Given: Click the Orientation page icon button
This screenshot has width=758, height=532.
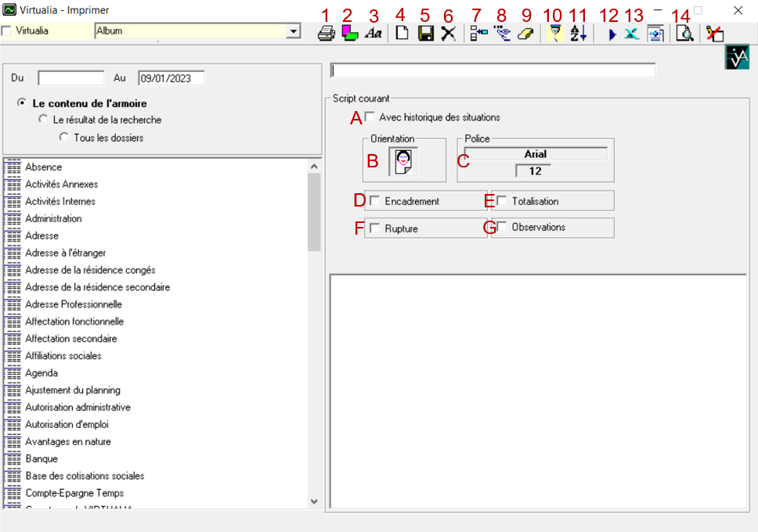Looking at the screenshot, I should pyautogui.click(x=404, y=162).
